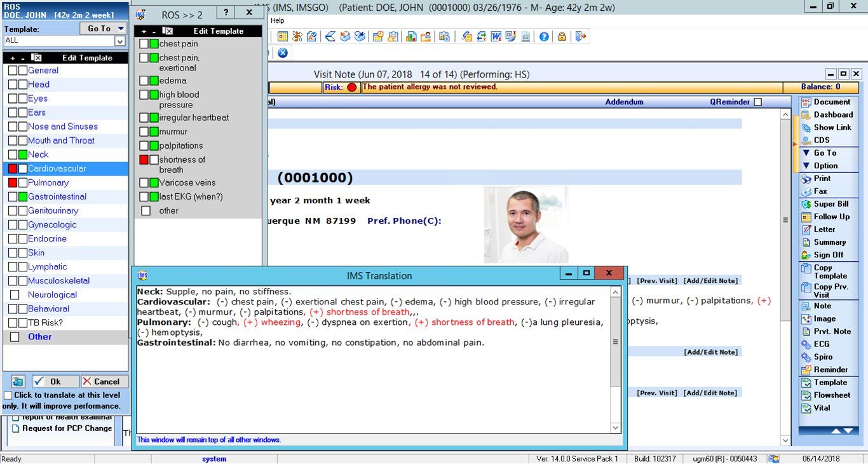Select the Super Bill icon
Image resolution: width=868 pixels, height=464 pixels.
[x=825, y=204]
